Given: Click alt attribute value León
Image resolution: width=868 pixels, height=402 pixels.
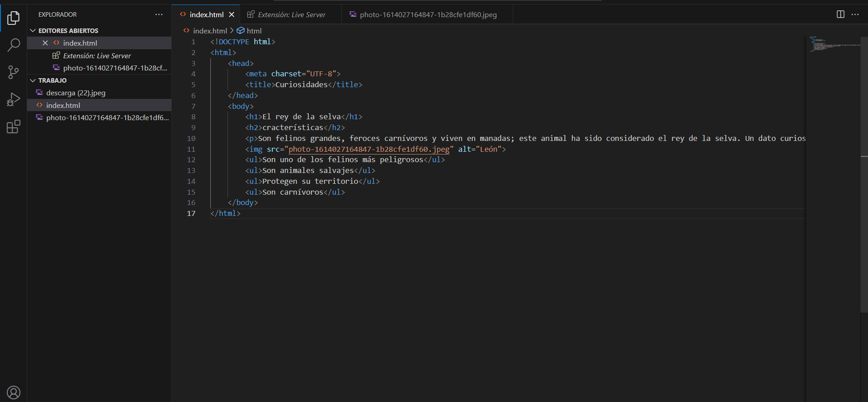Looking at the screenshot, I should pos(489,149).
